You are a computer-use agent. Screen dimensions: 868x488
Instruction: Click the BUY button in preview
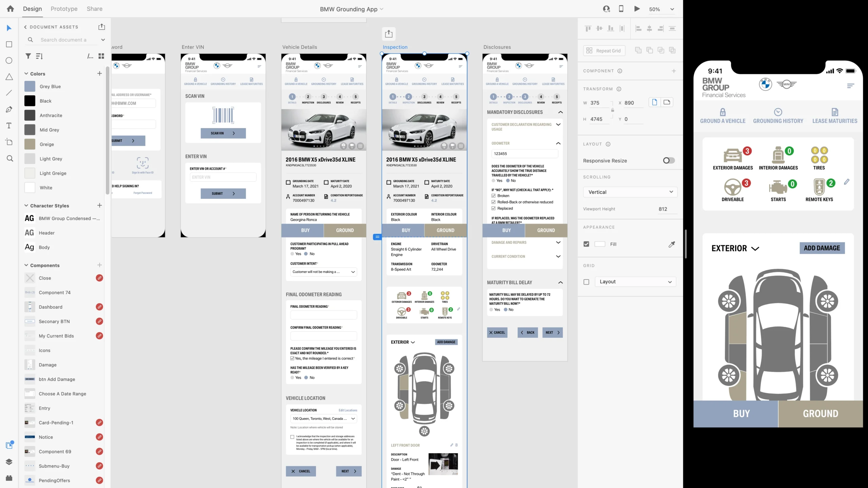pyautogui.click(x=736, y=414)
